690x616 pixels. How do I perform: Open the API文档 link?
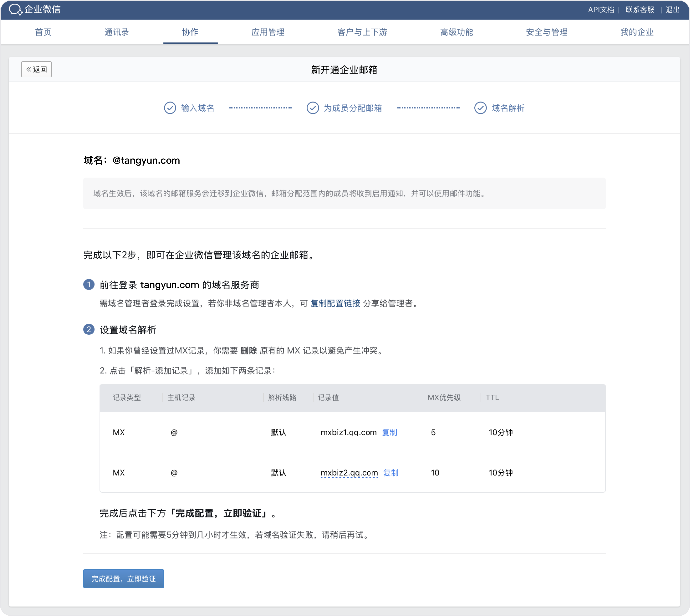(601, 10)
